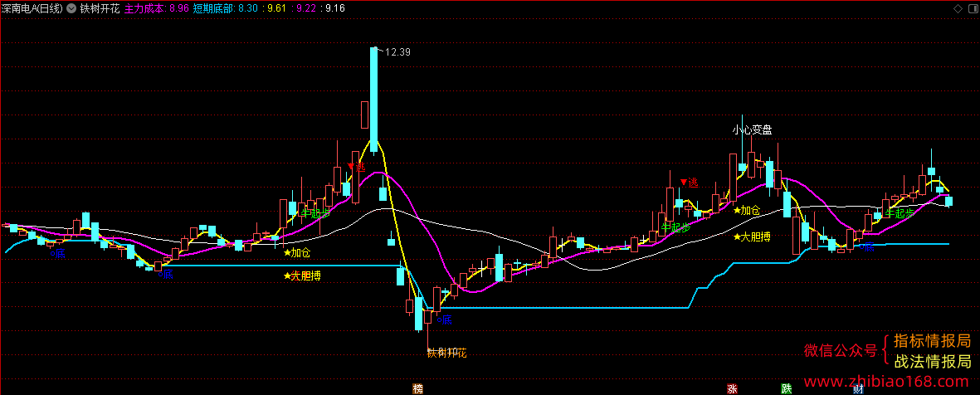Click the 12.39 high price label
980x395 pixels.
tap(398, 52)
